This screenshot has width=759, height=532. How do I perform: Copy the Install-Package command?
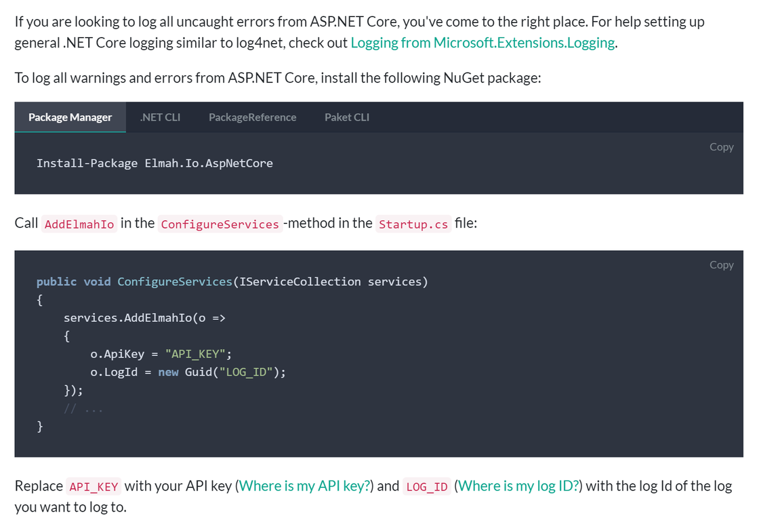pos(721,146)
